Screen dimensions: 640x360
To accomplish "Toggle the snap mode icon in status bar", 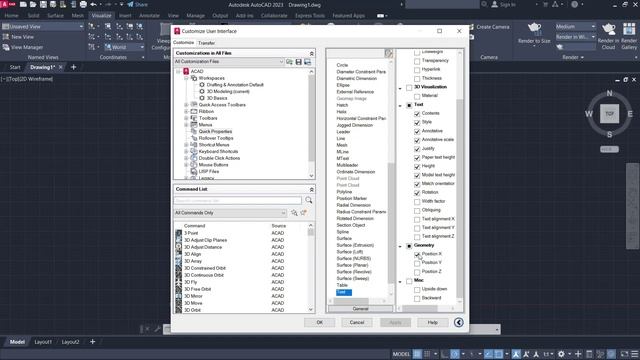I will (427, 354).
